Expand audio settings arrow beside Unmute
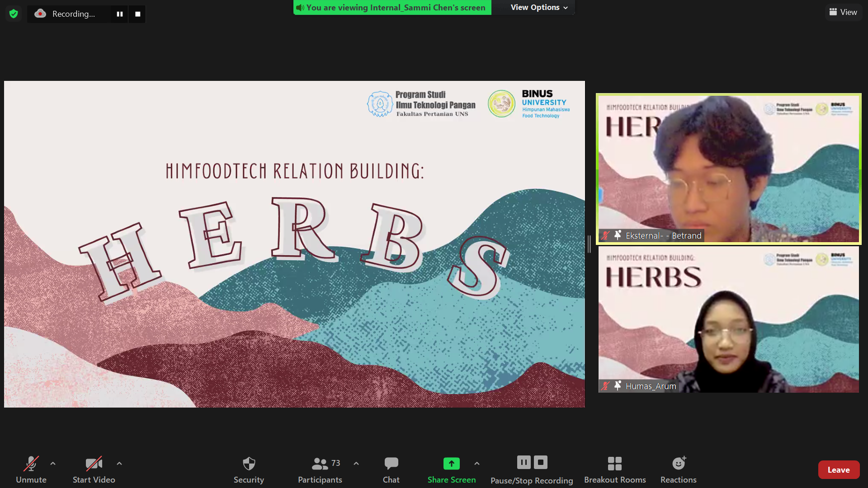Image resolution: width=868 pixels, height=488 pixels. [x=53, y=464]
